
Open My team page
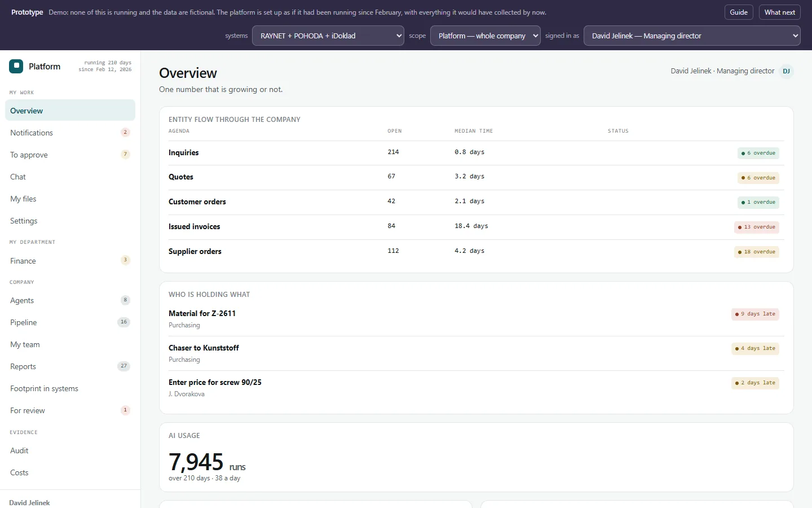pos(70,344)
